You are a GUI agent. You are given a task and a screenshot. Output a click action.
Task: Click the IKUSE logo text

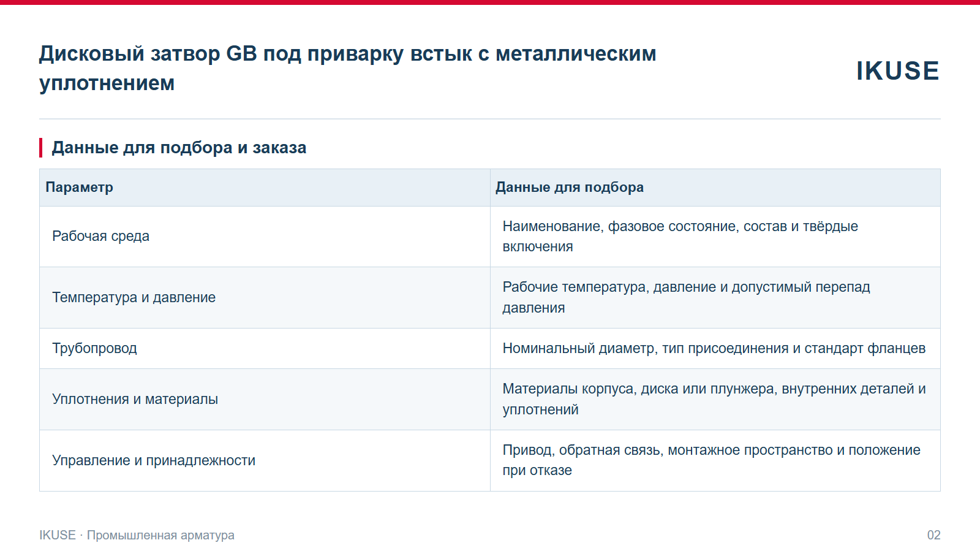(x=897, y=71)
